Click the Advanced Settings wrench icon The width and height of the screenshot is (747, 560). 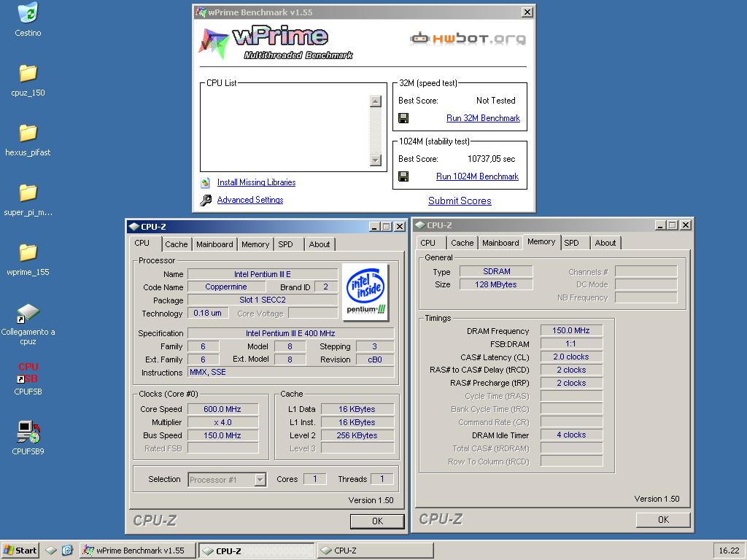pos(205,200)
